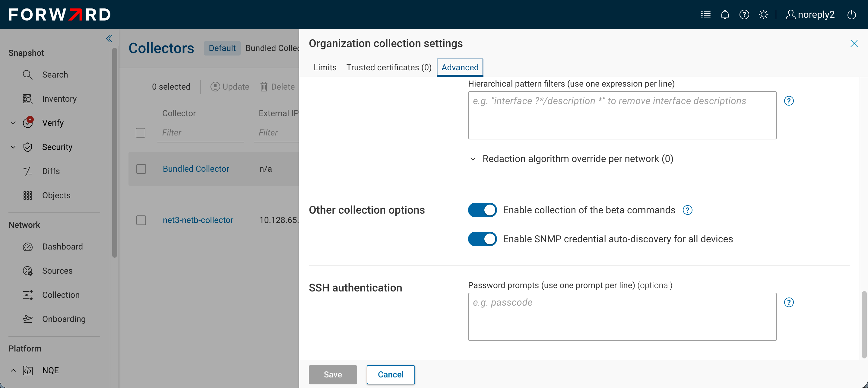The width and height of the screenshot is (868, 388).
Task: Open the task list icon in header
Action: [705, 14]
